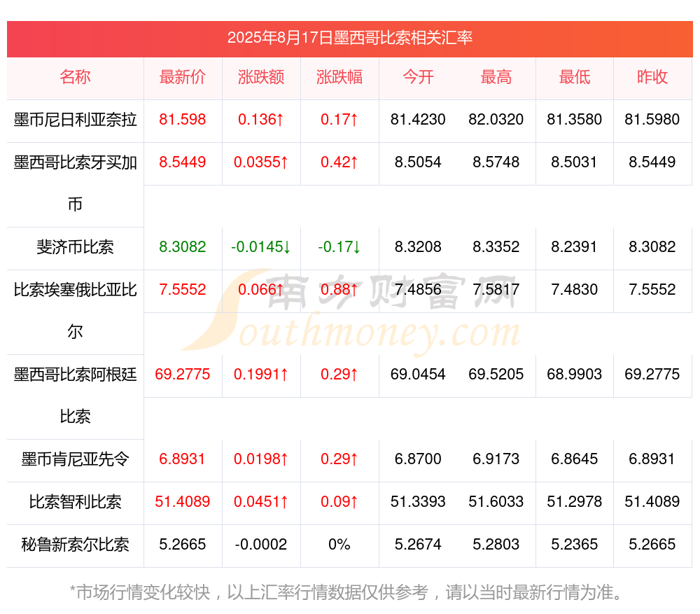Click change amount 0.136↑
The width and height of the screenshot is (700, 614).
[x=260, y=120]
